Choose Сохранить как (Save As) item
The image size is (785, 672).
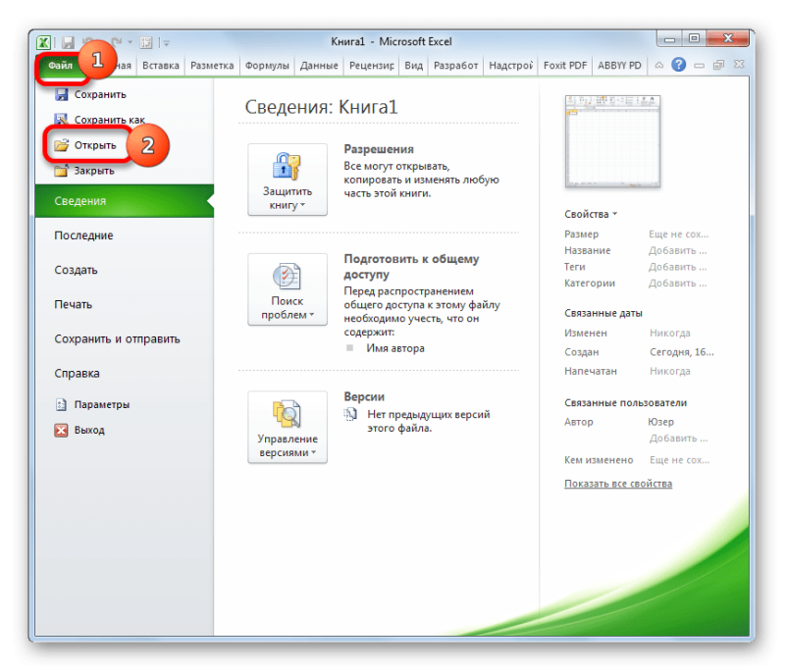(x=100, y=120)
